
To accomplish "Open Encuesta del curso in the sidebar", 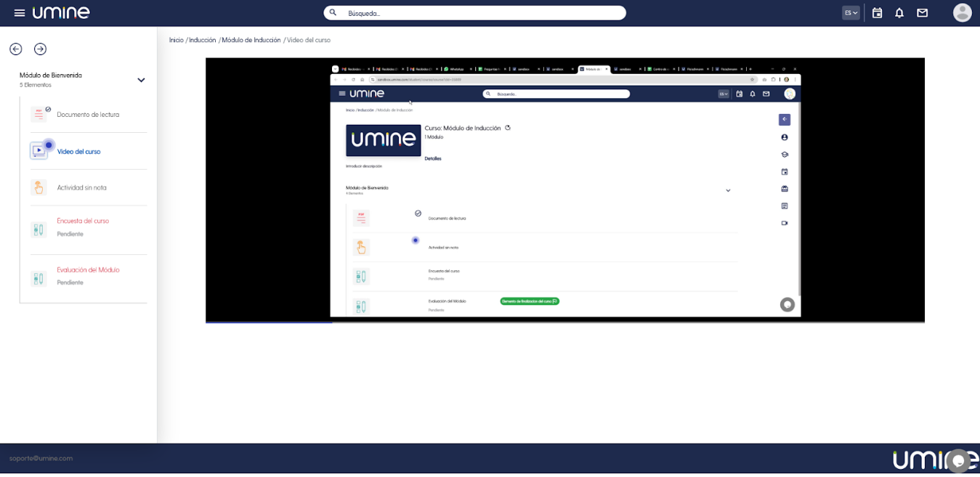I will click(x=83, y=221).
